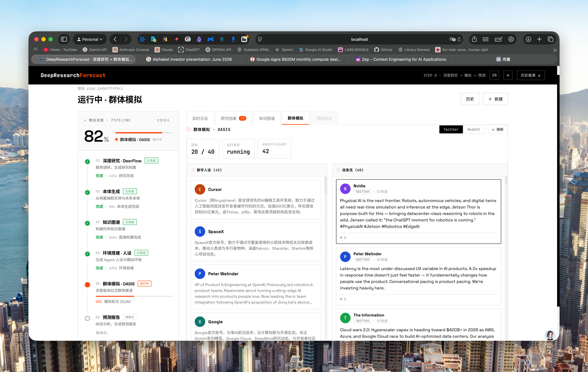Like the Nvidia post heart icon
The height and width of the screenshot is (372, 588).
click(x=341, y=238)
